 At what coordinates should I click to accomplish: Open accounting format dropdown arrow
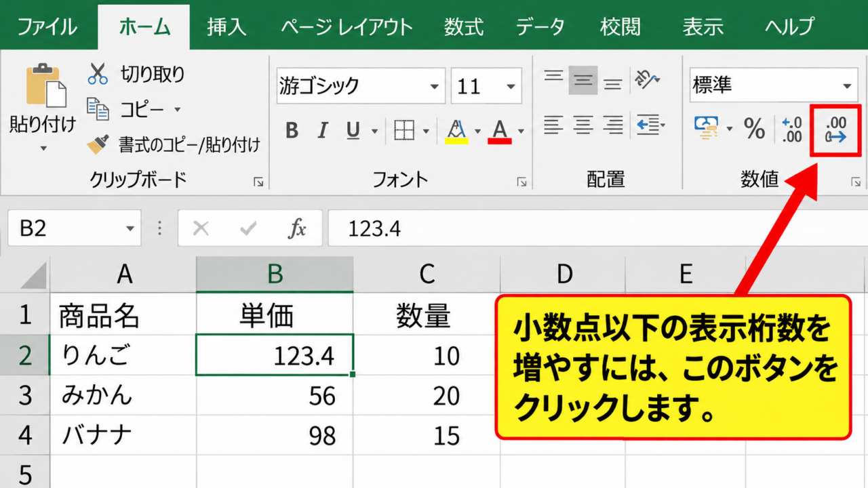730,129
